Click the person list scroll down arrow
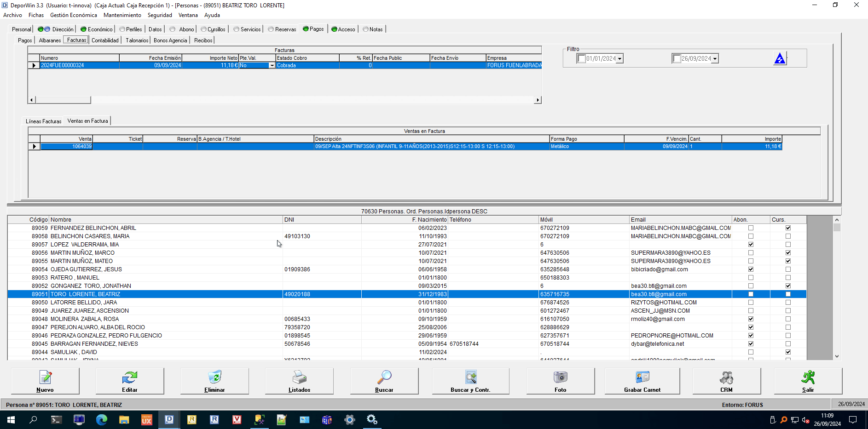This screenshot has width=868, height=429. [x=837, y=356]
